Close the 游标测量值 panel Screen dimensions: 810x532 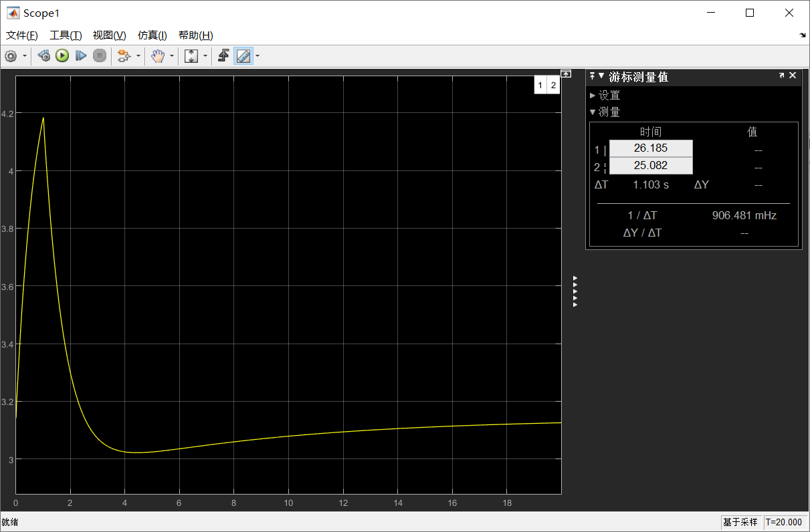(x=793, y=76)
